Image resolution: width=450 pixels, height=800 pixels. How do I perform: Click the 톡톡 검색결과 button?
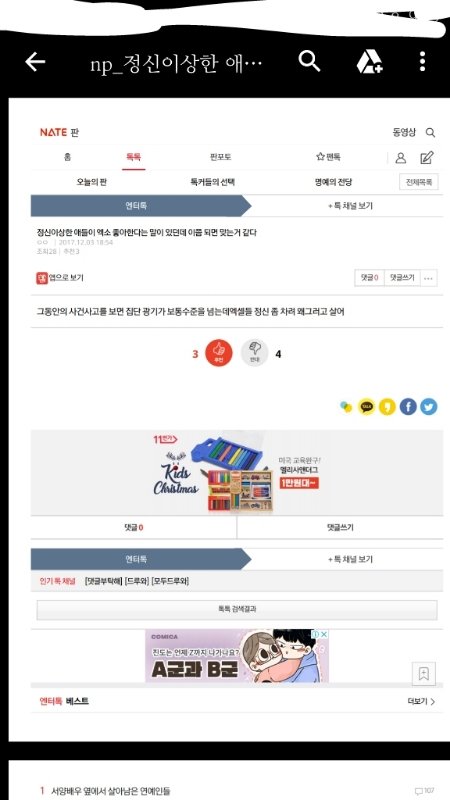(237, 610)
